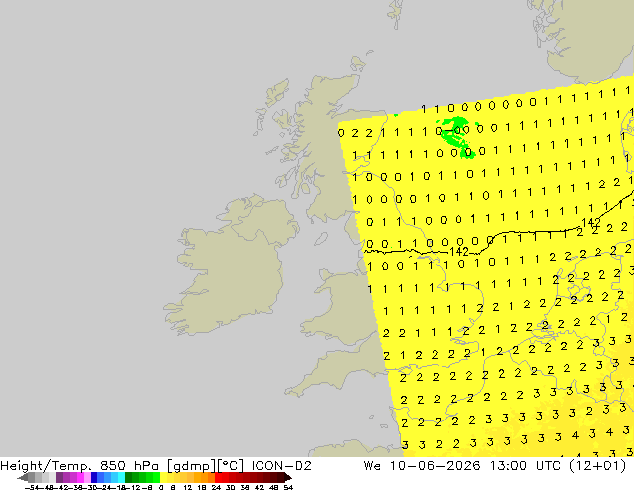Click the dark blue swatch in the legend
Screen dimensions: 634x490
coord(94,477)
